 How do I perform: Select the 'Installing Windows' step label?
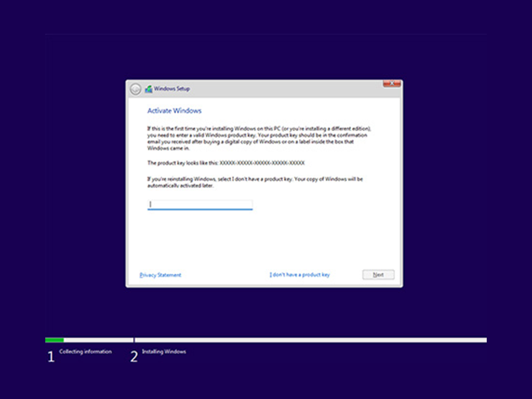point(164,352)
